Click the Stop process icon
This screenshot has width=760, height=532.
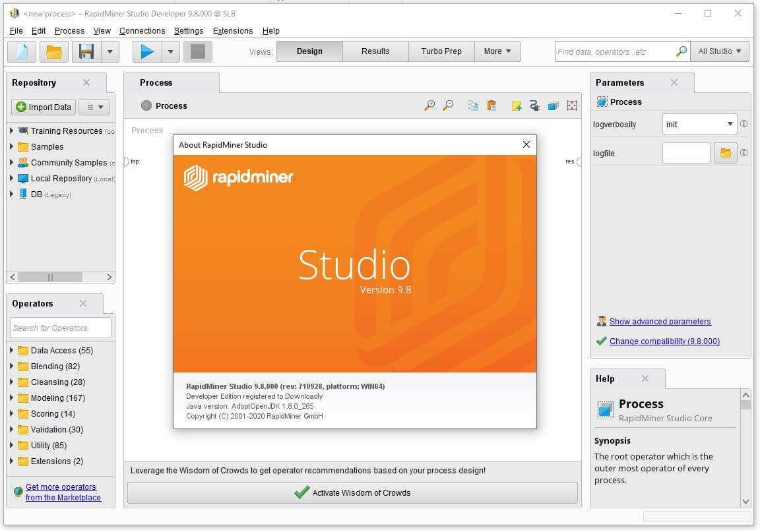pos(198,51)
